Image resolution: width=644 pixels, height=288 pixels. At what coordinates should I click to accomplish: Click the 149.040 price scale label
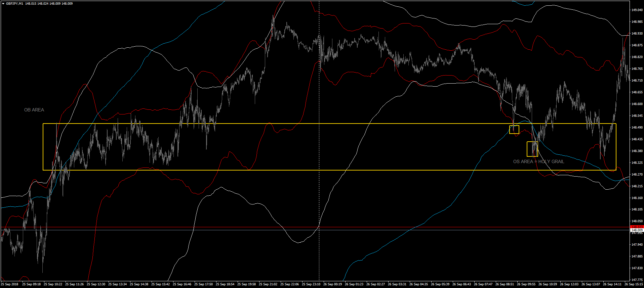pyautogui.click(x=637, y=10)
